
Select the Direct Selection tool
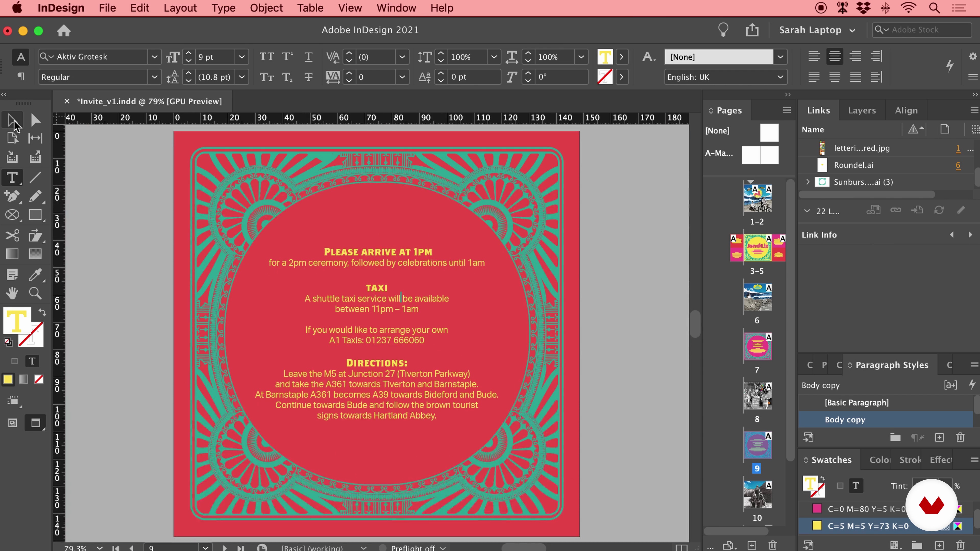[x=35, y=120]
